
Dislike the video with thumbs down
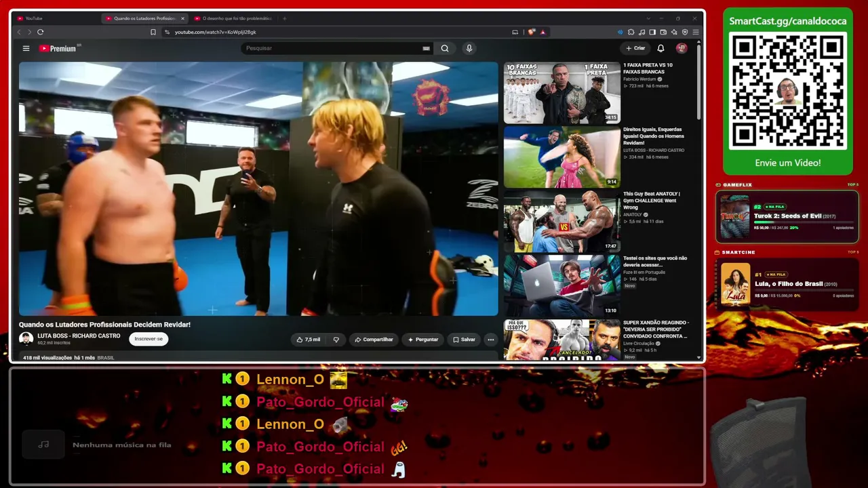point(336,340)
